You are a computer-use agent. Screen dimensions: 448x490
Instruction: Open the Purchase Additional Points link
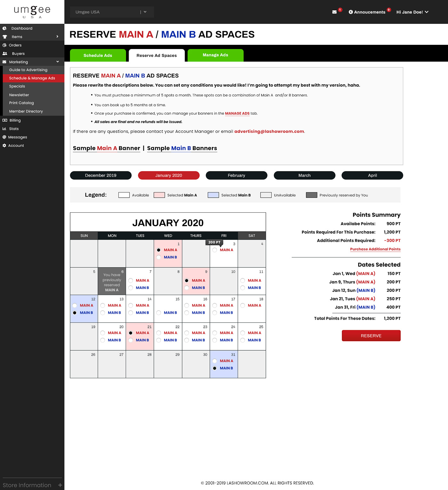point(375,249)
